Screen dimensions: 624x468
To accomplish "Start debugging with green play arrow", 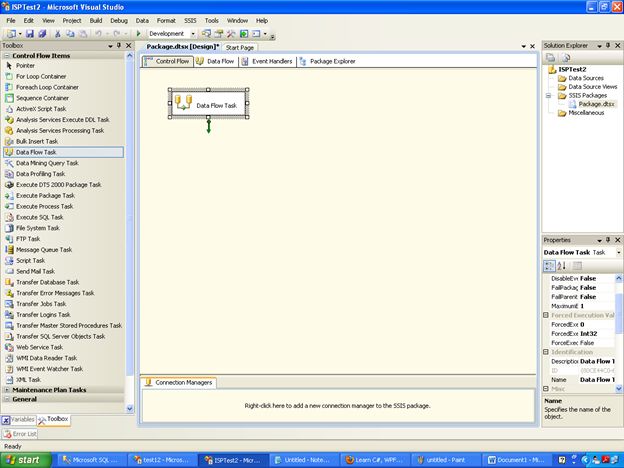I will 138,34.
